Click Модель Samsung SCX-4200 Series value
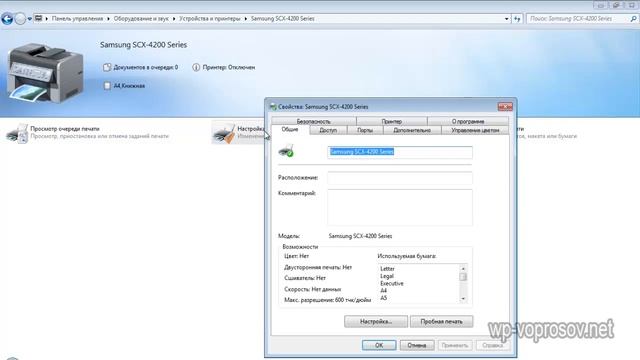 pos(360,236)
